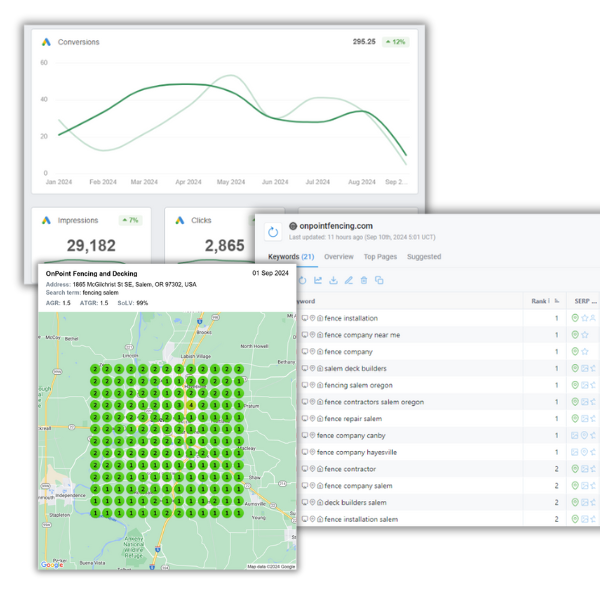Click the search term 'fencing salem'
Screen dimensions: 600x600
(x=101, y=293)
